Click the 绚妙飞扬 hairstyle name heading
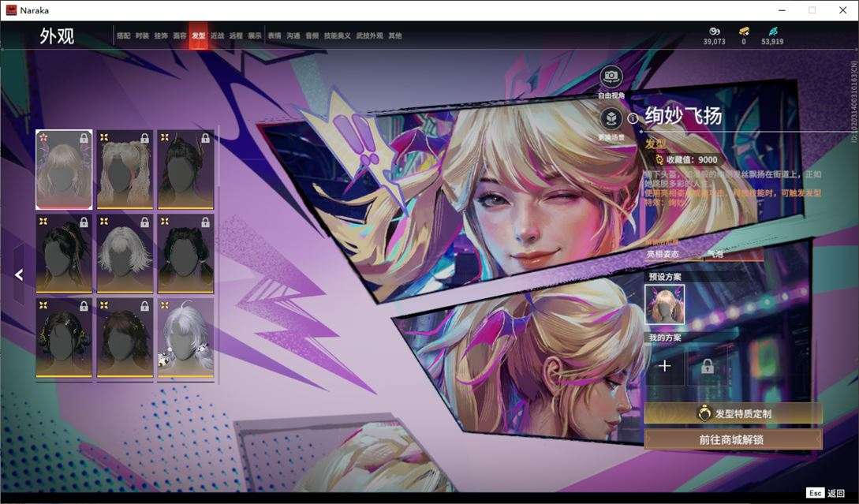Screen dimensions: 859x504 (683, 116)
